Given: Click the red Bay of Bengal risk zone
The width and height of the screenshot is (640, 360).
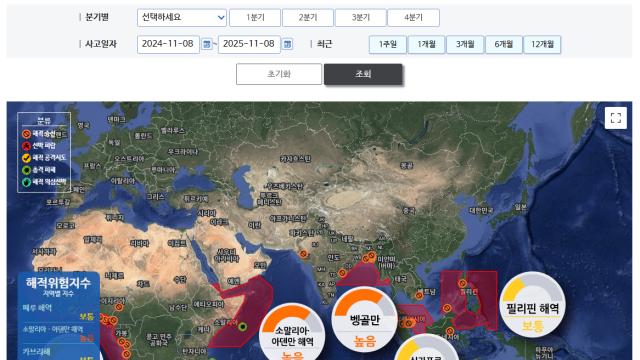Looking at the screenshot, I should tap(361, 276).
